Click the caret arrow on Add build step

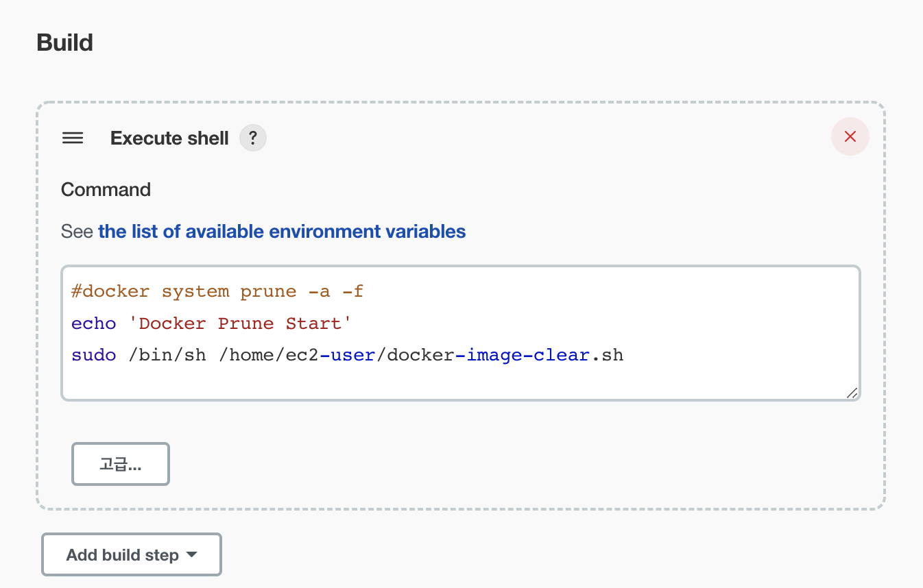192,554
